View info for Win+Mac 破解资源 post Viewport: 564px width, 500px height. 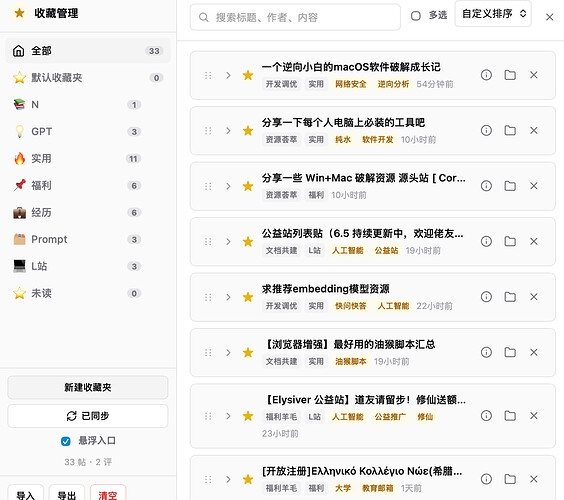pyautogui.click(x=486, y=186)
